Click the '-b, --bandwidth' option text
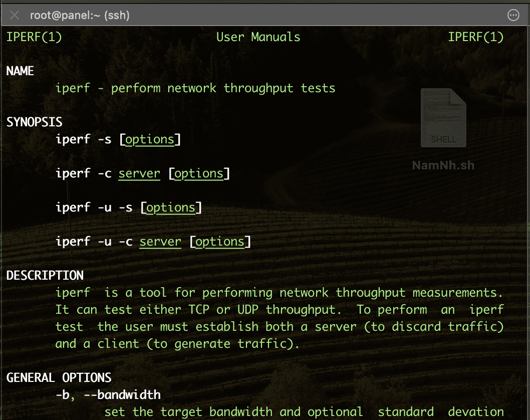The width and height of the screenshot is (530, 420). [x=108, y=394]
